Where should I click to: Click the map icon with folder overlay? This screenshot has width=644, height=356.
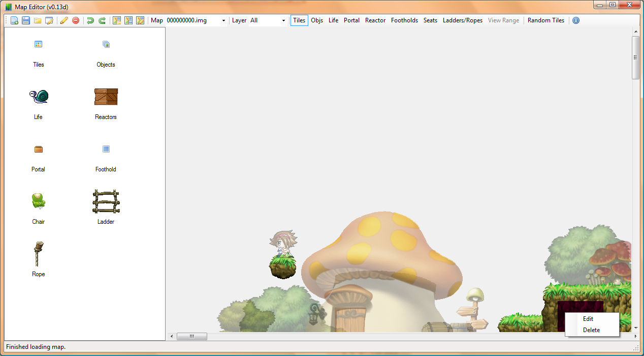[117, 20]
